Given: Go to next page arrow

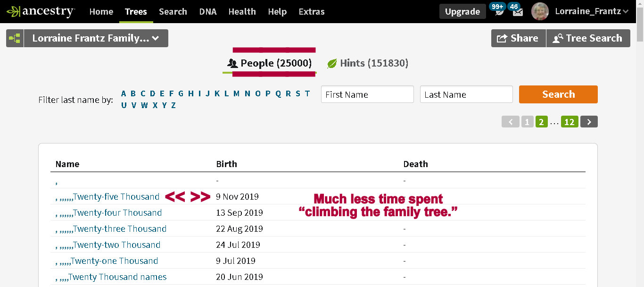Looking at the screenshot, I should point(589,122).
